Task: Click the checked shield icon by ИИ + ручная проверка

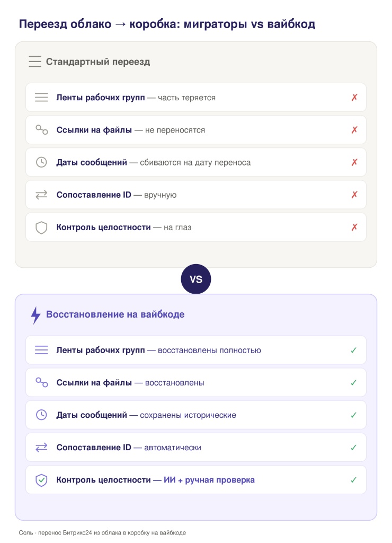Action: tap(41, 480)
